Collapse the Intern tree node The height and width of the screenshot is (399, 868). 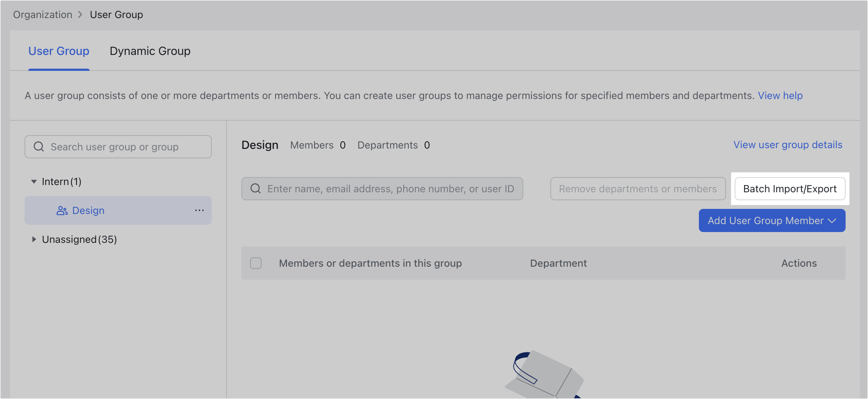34,181
